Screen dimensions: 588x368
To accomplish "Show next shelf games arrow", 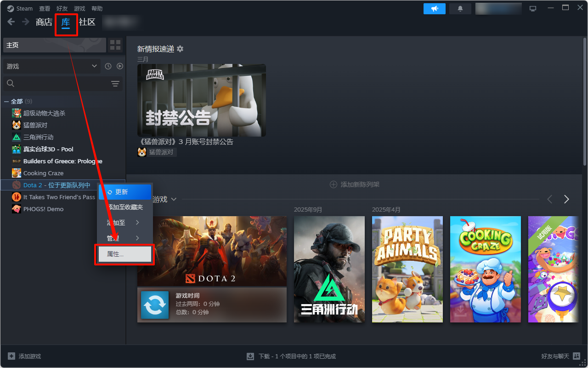I will (x=566, y=199).
